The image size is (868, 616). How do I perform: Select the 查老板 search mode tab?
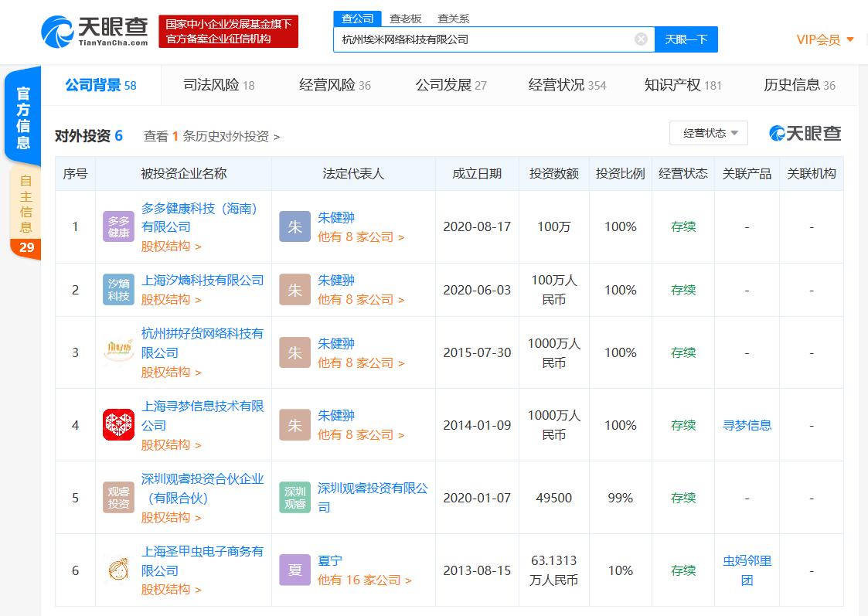click(406, 19)
